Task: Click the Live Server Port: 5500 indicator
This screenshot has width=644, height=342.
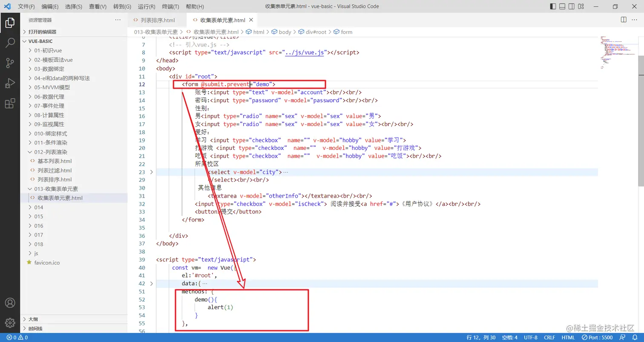Action: 598,337
